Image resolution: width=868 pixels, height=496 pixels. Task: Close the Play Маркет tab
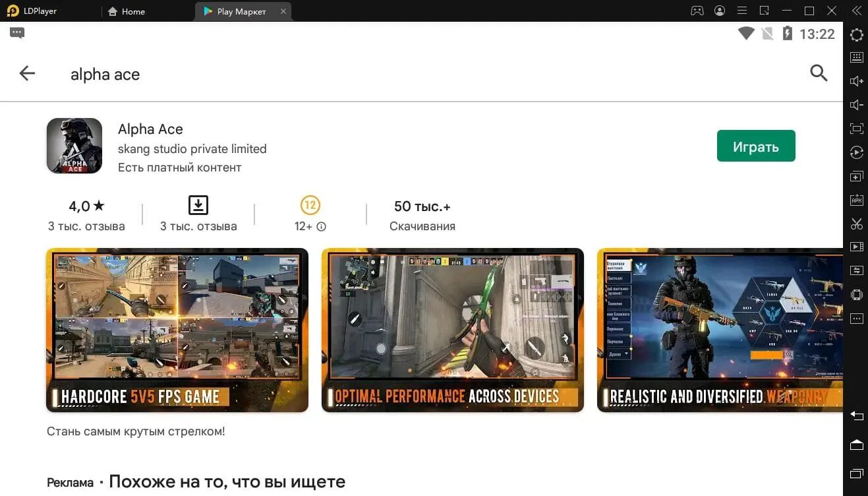283,11
